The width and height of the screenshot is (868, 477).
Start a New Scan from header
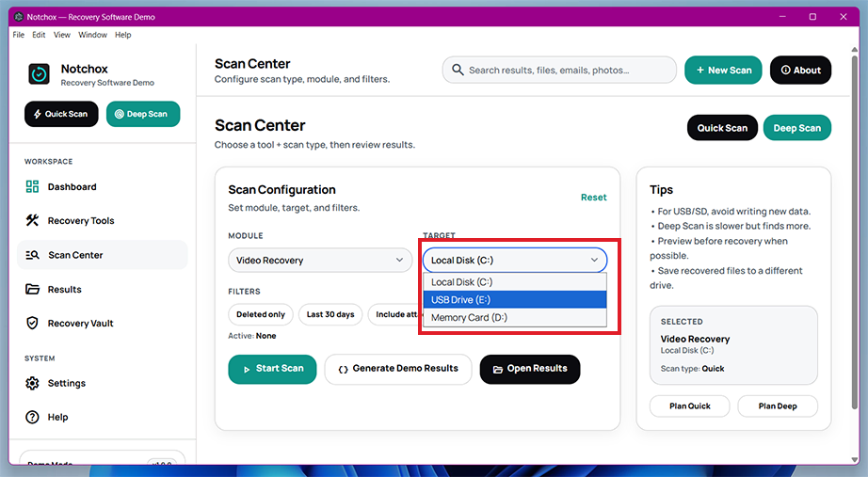(x=723, y=71)
